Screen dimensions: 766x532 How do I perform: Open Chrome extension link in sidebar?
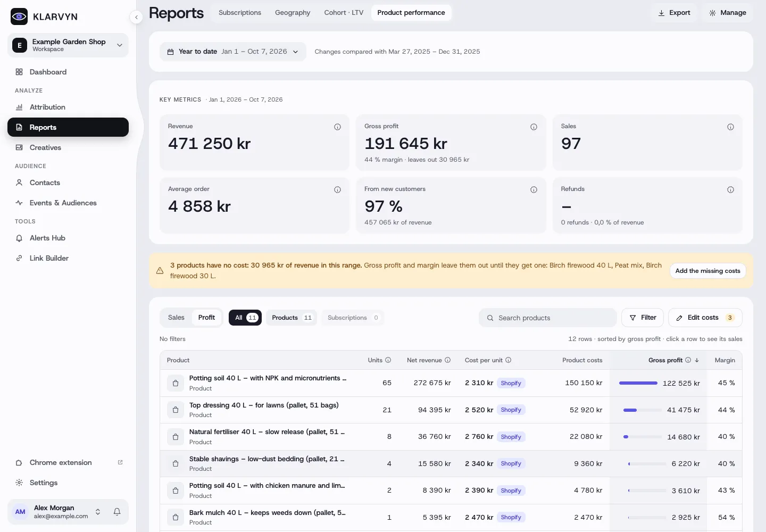coord(68,462)
